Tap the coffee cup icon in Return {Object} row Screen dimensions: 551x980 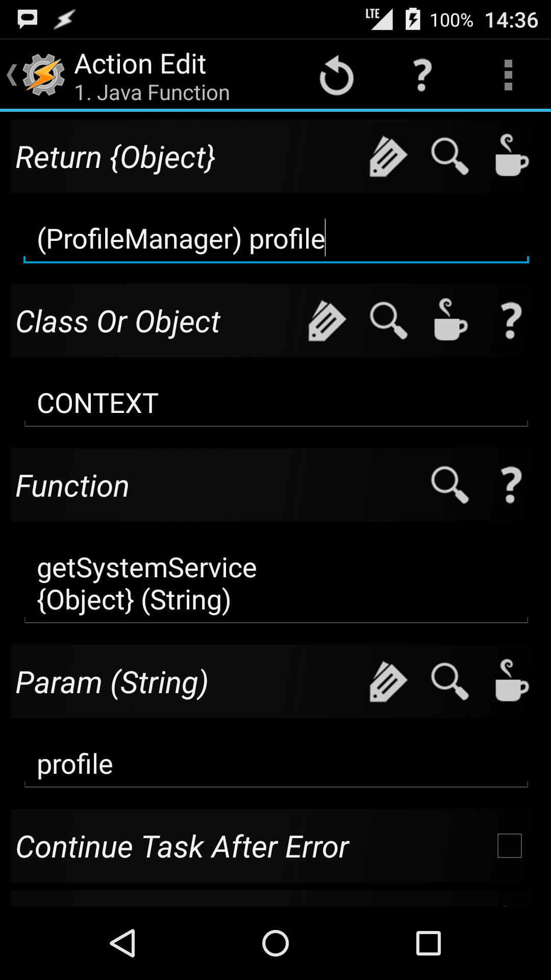point(511,157)
